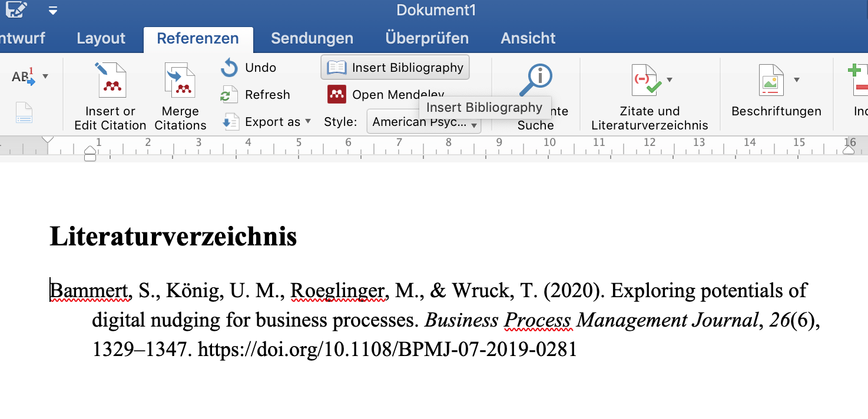Viewport: 868px width, 419px height.
Task: Open the citation Style combo box
Action: coord(423,122)
